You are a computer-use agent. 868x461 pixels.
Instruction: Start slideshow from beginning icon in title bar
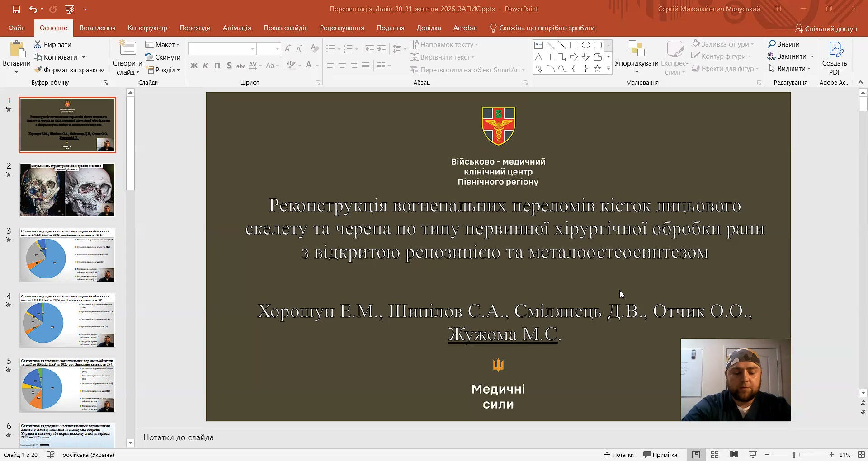click(x=70, y=9)
